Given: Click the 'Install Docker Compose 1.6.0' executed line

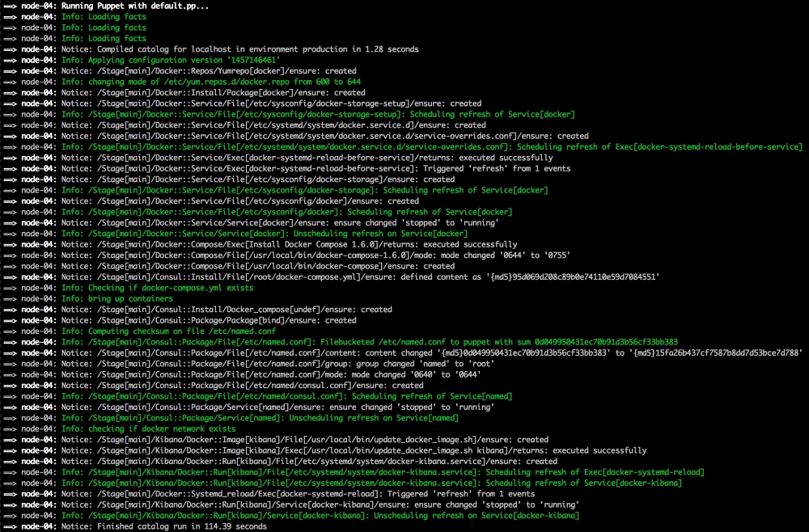Looking at the screenshot, I should point(290,244).
